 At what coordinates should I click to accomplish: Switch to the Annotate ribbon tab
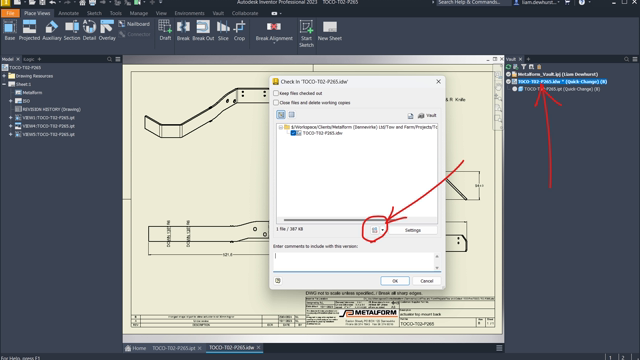[x=68, y=13]
